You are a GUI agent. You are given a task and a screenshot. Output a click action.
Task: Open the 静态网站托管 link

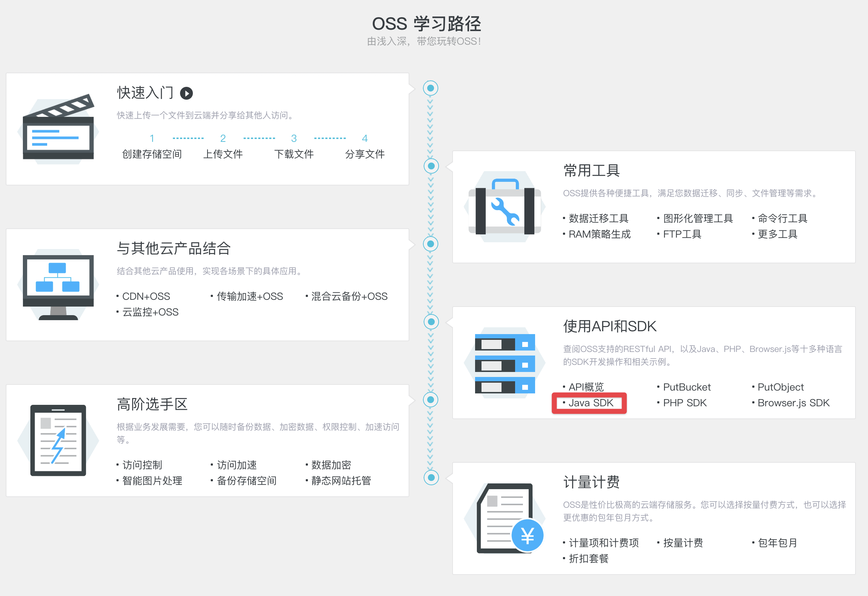point(341,481)
